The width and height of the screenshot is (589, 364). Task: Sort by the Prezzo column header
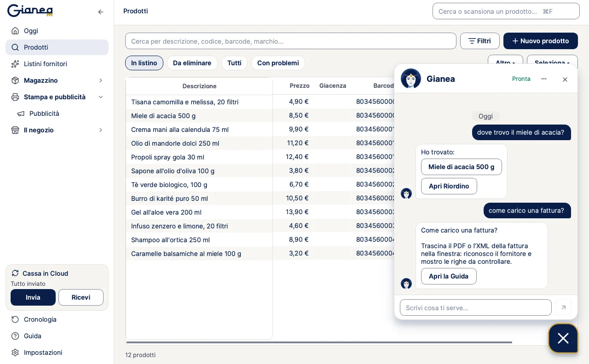click(300, 85)
